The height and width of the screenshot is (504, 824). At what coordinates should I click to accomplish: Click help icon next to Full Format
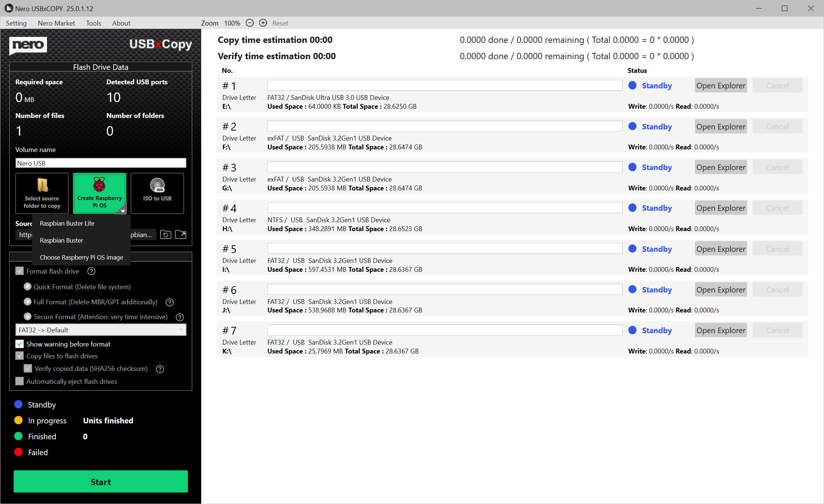coord(170,302)
